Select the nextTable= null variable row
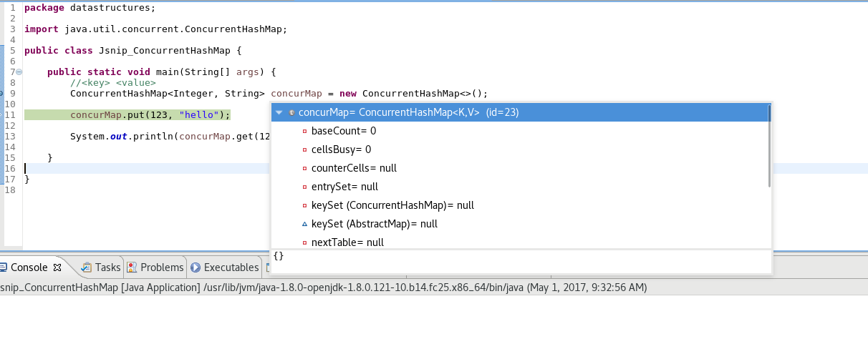Screen dimensions: 868x339 [x=347, y=242]
